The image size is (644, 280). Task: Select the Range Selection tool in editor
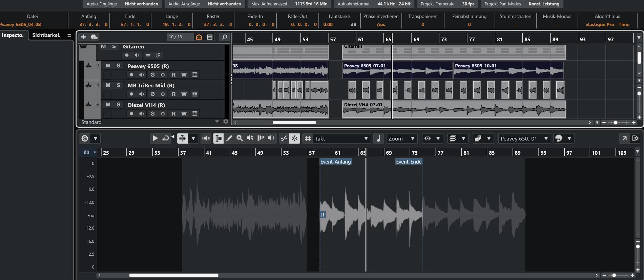[x=219, y=138]
